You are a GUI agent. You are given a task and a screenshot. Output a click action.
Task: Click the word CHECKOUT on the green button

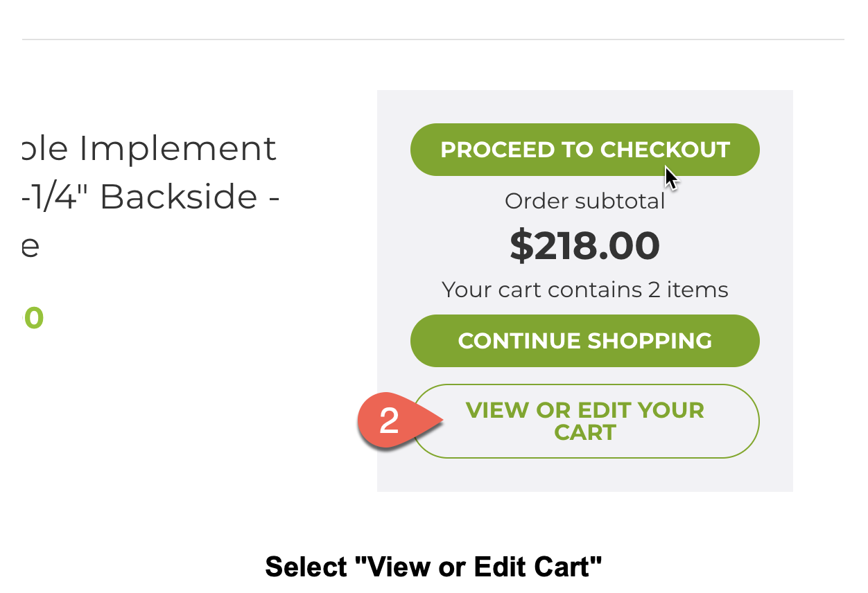(665, 150)
